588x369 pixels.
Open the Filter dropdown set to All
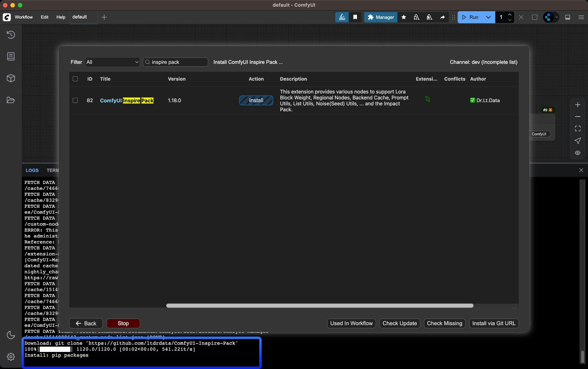112,62
